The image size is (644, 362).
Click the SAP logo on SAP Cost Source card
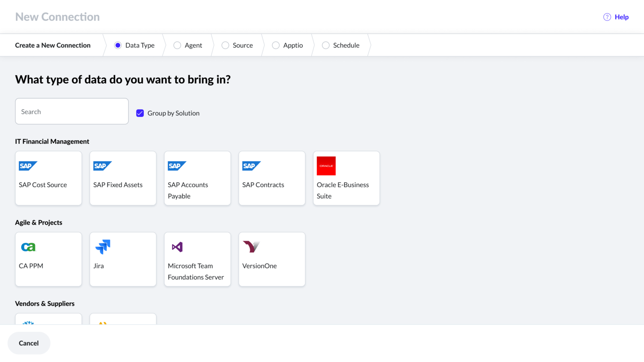(28, 166)
